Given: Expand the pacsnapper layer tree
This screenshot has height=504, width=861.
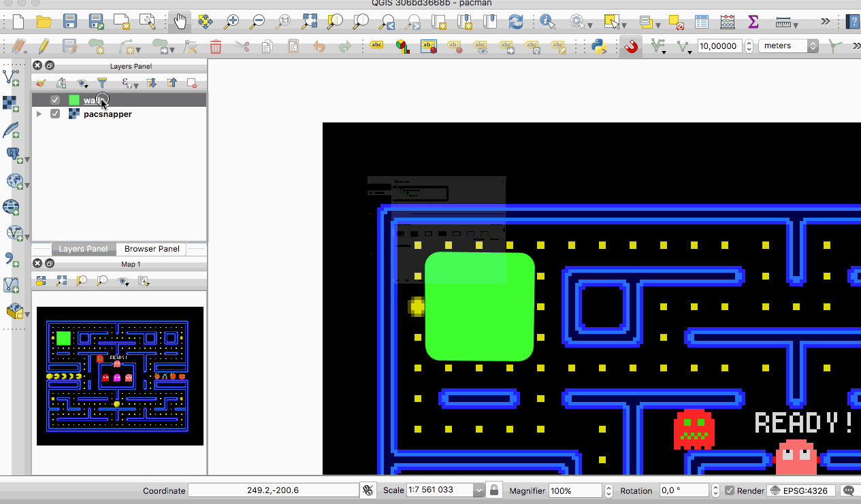Looking at the screenshot, I should pos(39,114).
